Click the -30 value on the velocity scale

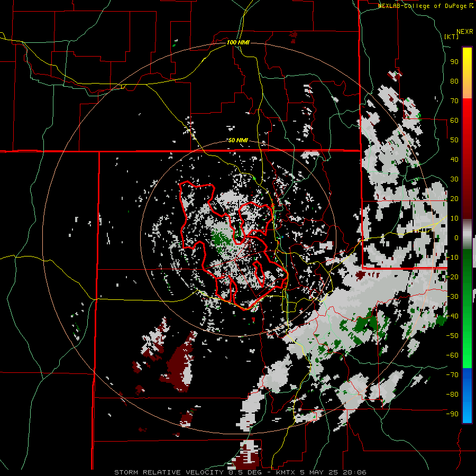pyautogui.click(x=452, y=297)
